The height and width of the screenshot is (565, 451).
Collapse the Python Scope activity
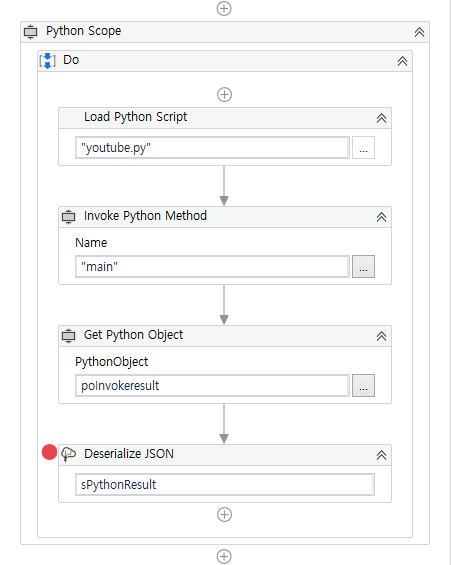pyautogui.click(x=419, y=32)
